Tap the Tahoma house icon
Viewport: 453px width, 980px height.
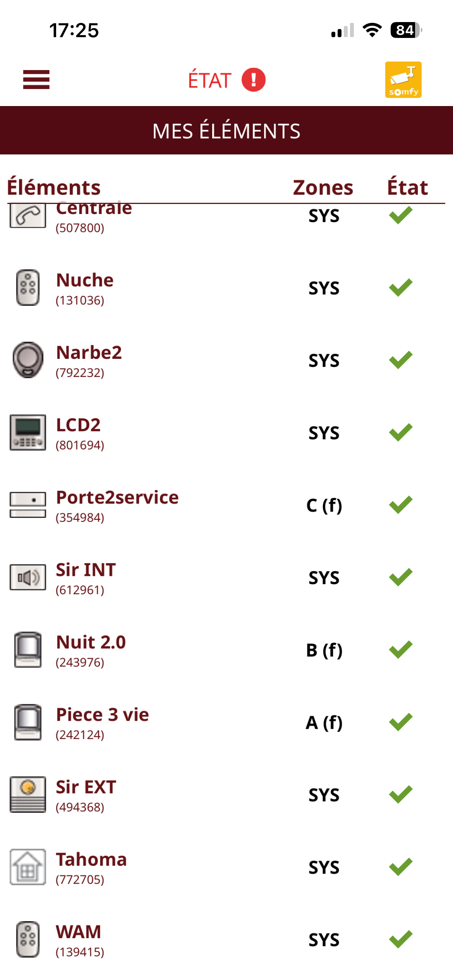pyautogui.click(x=28, y=867)
